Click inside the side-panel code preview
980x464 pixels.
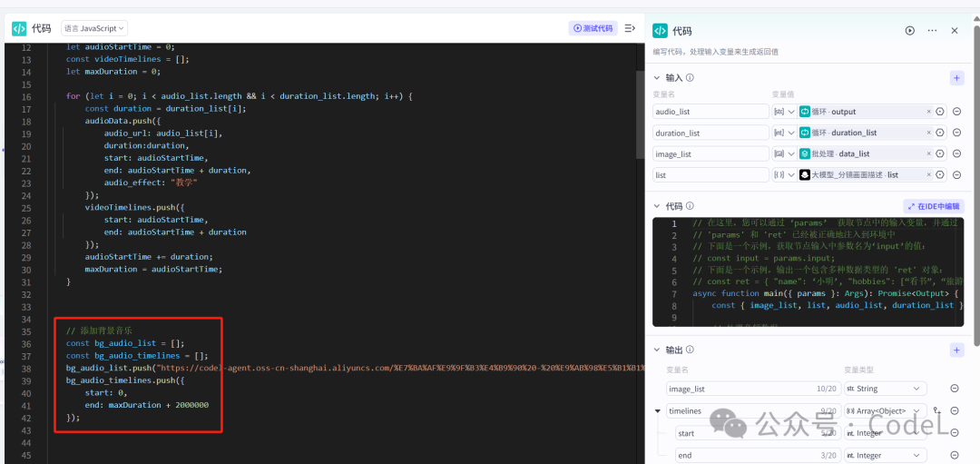click(808, 272)
